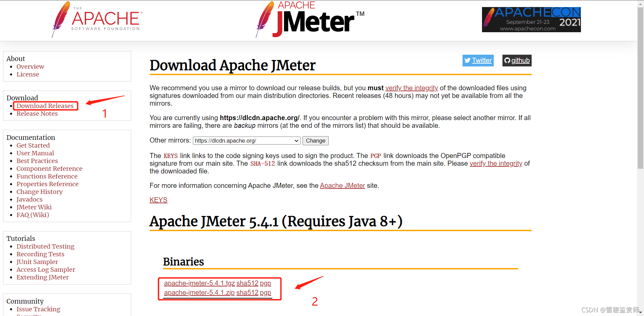Open the Apache JMeter site link
The image size is (644, 316).
(x=342, y=186)
